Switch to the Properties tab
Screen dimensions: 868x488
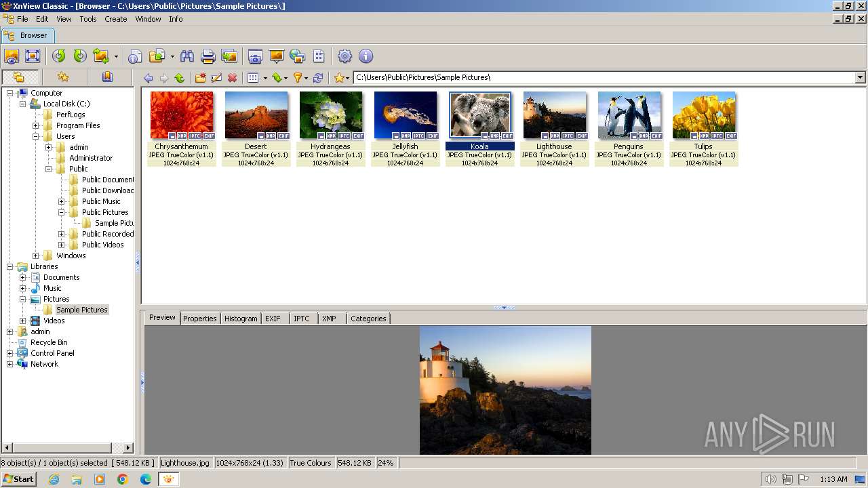[x=200, y=319]
